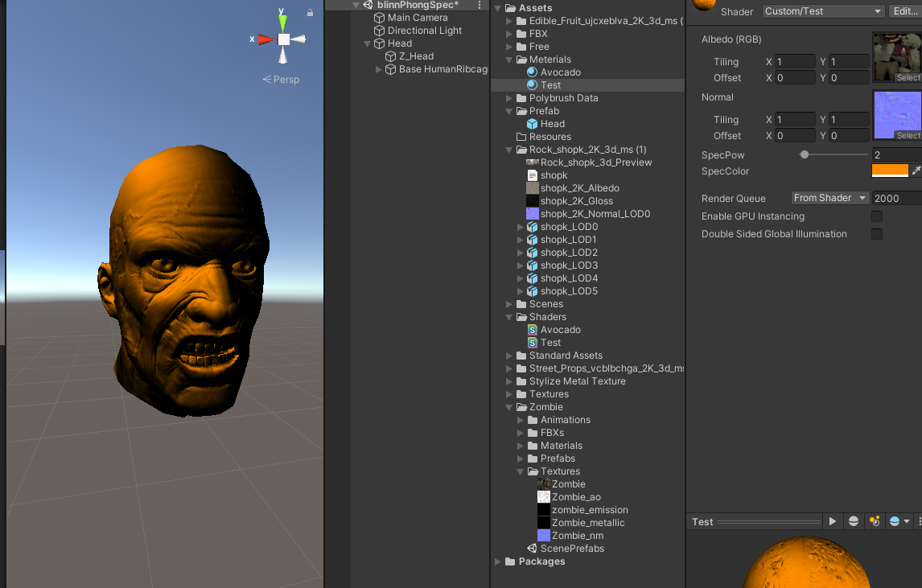922x588 pixels.
Task: Click Select on Albedo texture slot
Action: click(908, 77)
